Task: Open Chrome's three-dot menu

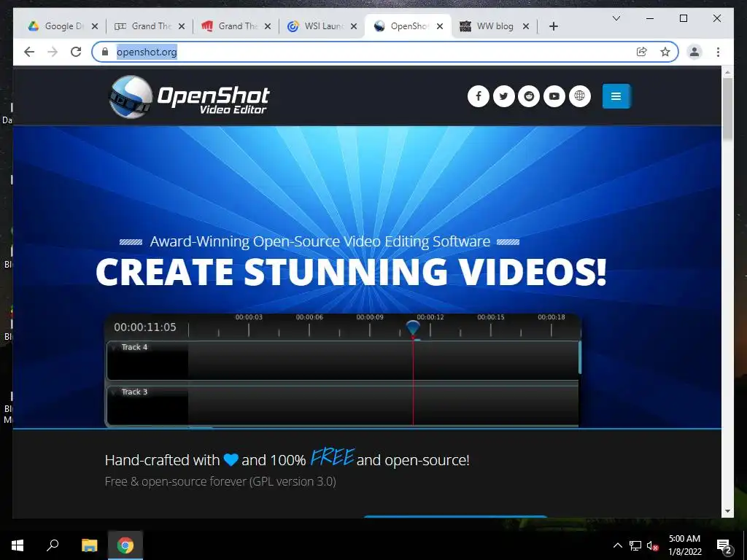Action: [718, 52]
